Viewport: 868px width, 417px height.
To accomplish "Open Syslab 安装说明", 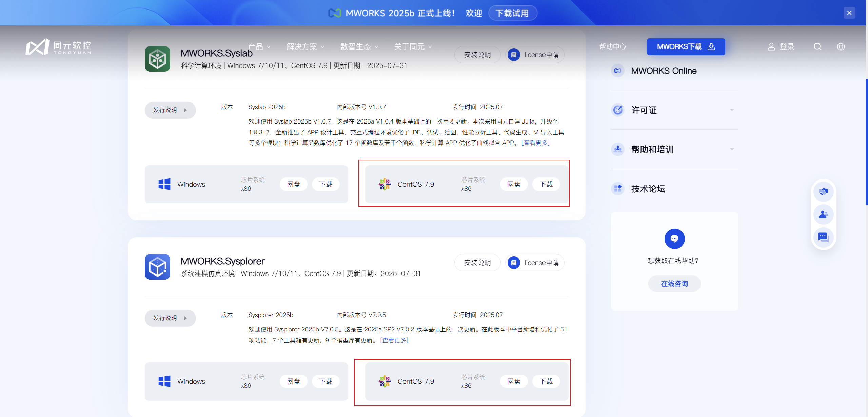I will [477, 55].
